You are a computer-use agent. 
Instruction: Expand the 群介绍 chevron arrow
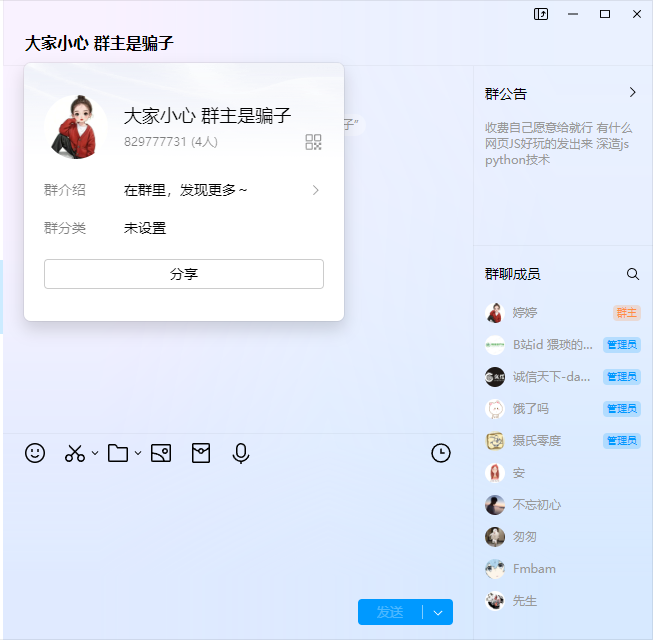pos(316,190)
